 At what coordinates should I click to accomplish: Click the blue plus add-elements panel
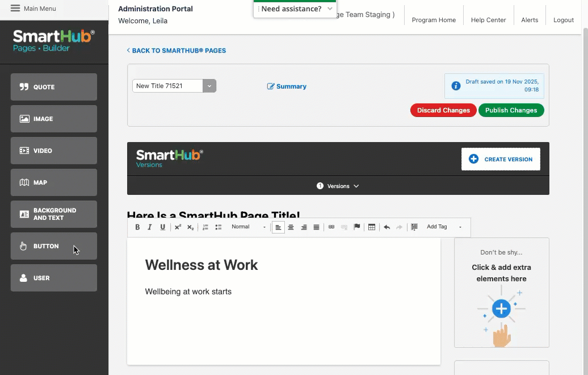501,309
